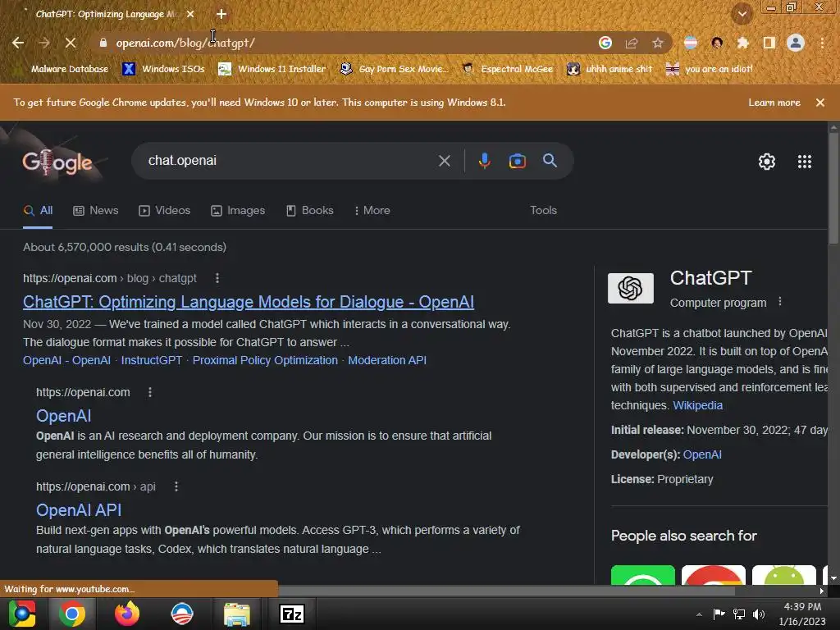This screenshot has height=630, width=840.
Task: Open the Espectral McGee bookmark
Action: pos(507,69)
